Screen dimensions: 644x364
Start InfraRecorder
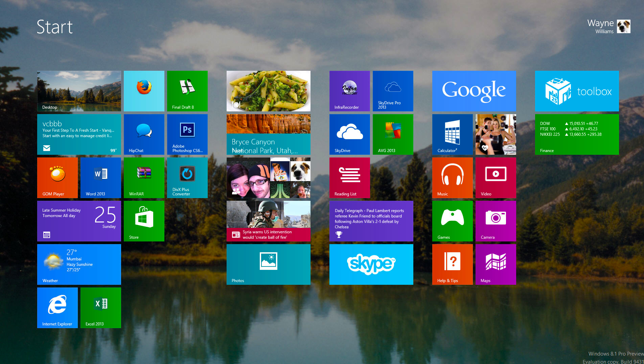tap(349, 91)
